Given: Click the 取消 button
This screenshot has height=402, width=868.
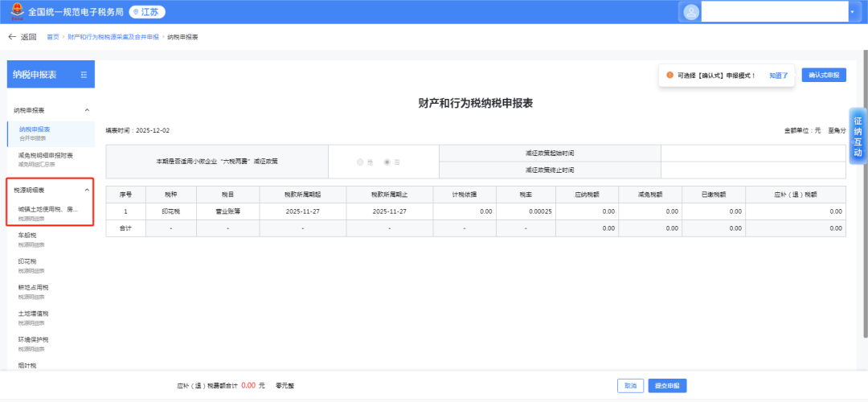Looking at the screenshot, I should (631, 385).
